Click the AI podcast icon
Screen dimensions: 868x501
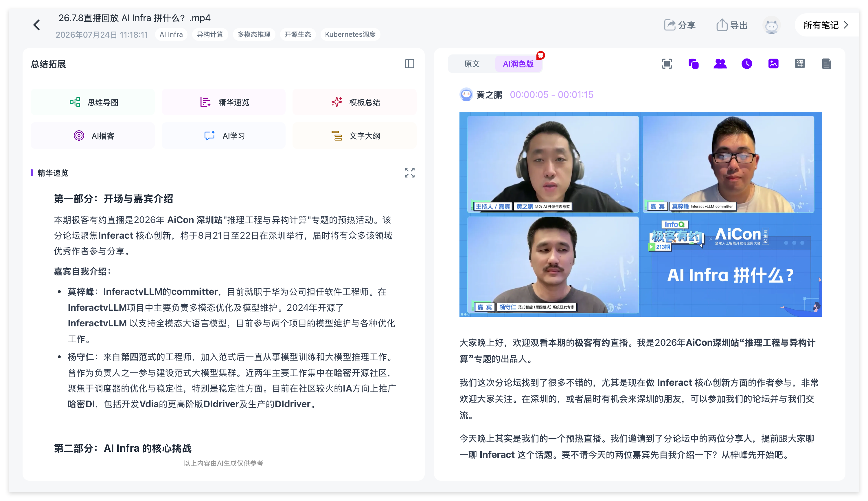click(79, 136)
